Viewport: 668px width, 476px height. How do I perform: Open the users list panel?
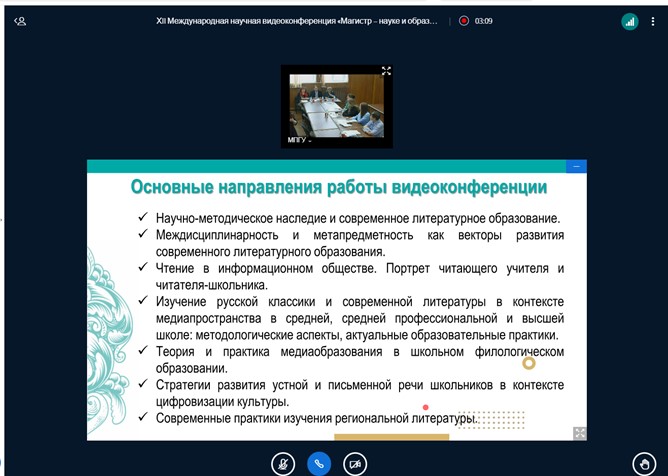[20, 20]
